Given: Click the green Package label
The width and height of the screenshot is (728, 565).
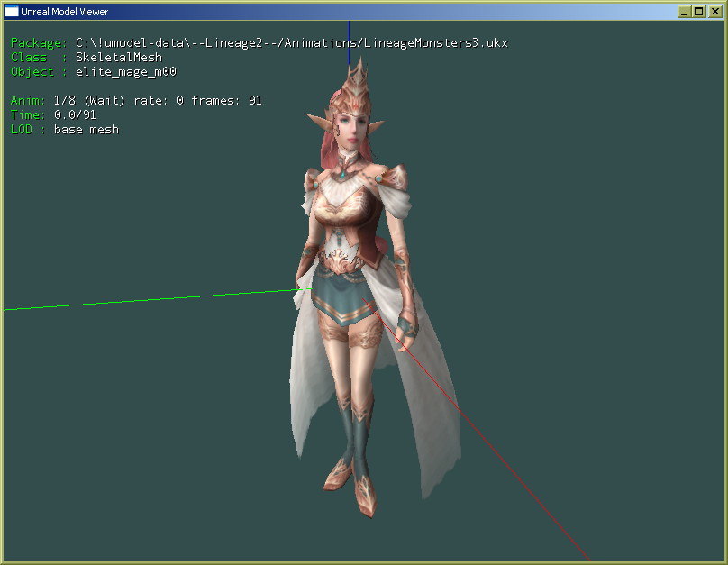Looking at the screenshot, I should coord(39,42).
